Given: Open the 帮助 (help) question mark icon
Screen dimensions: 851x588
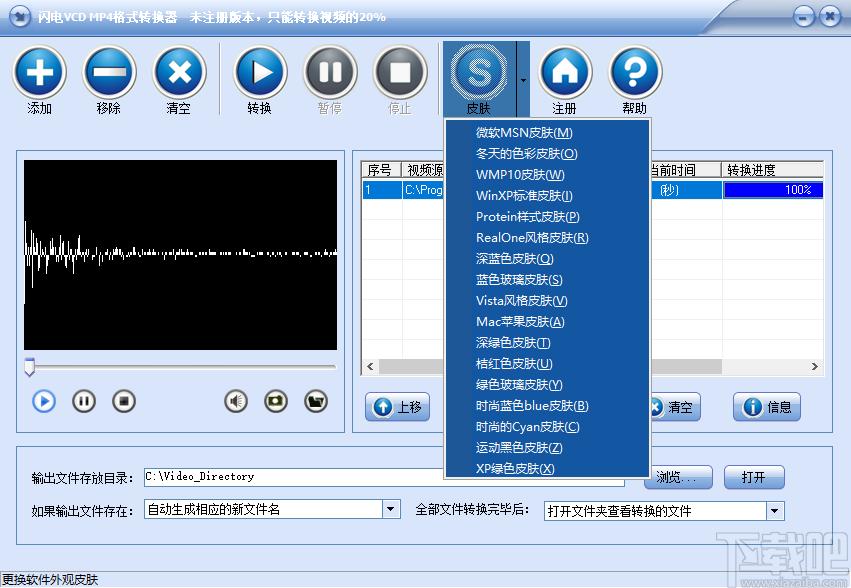Looking at the screenshot, I should pyautogui.click(x=635, y=72).
